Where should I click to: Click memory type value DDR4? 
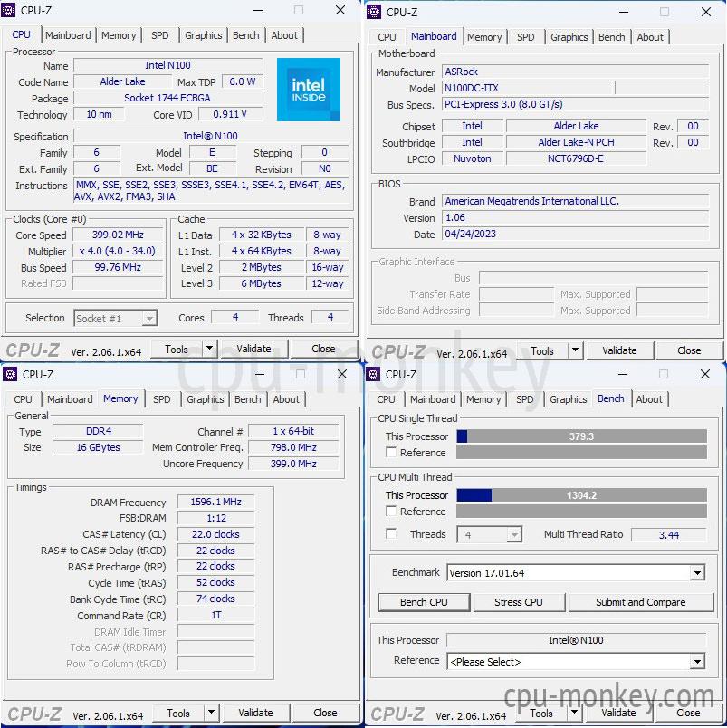coord(99,431)
